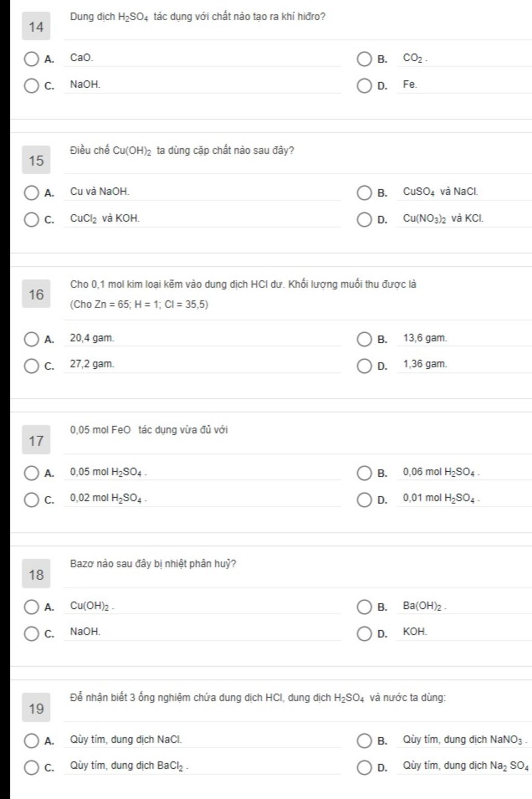
Task: Choose option A '20,4 gam' in question 16
Action: [32, 339]
